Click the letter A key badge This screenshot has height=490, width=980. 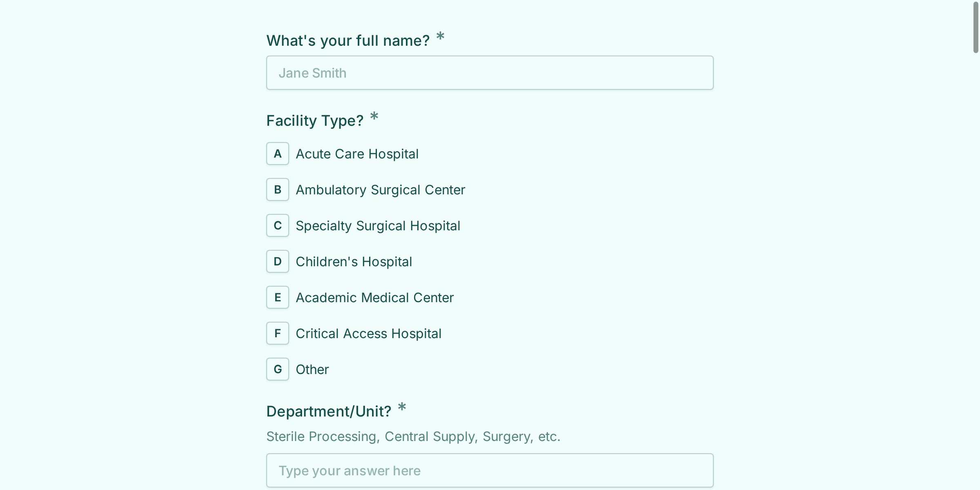pos(278,154)
